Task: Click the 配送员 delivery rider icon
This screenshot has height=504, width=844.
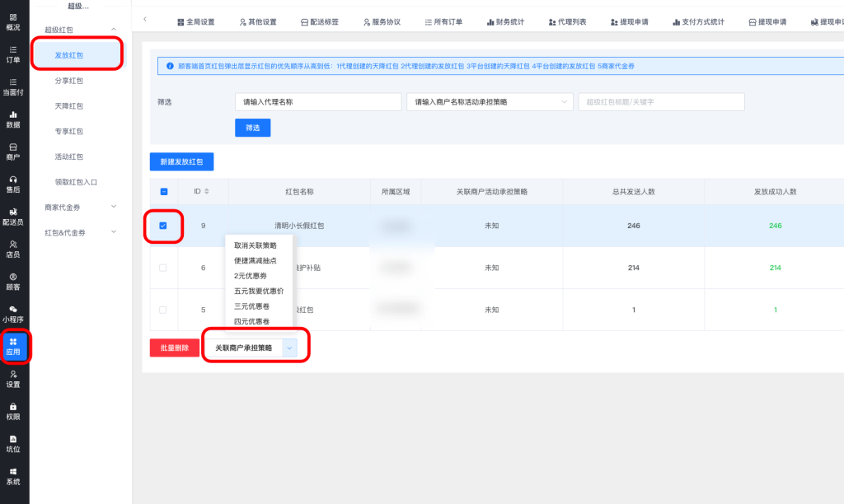Action: coord(13,217)
